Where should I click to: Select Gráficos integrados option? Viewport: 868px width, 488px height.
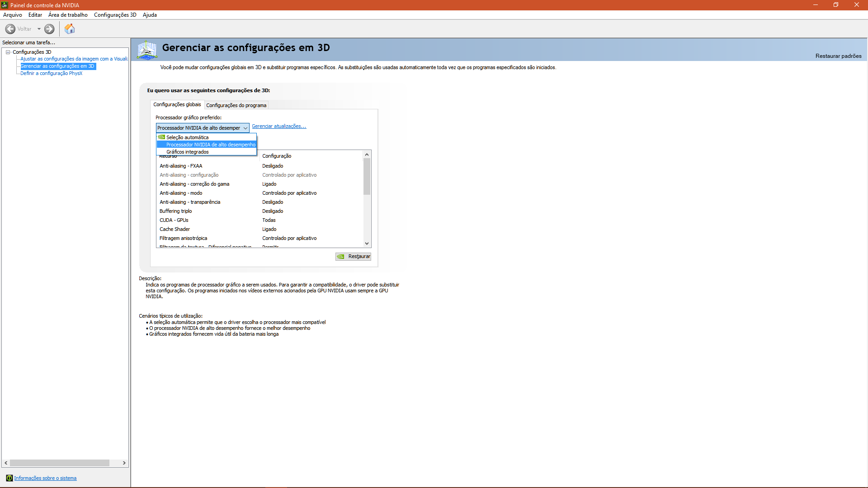pyautogui.click(x=187, y=152)
